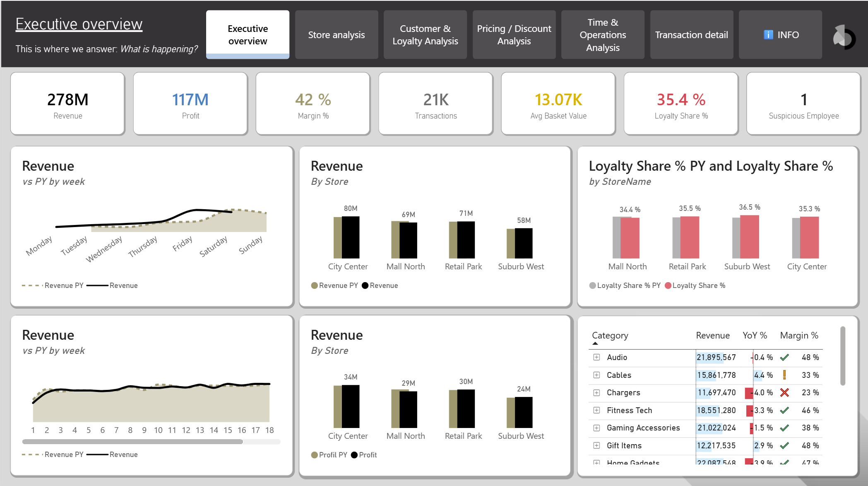Switch to the Store analysis tab
Screen dimensions: 868x486
337,35
